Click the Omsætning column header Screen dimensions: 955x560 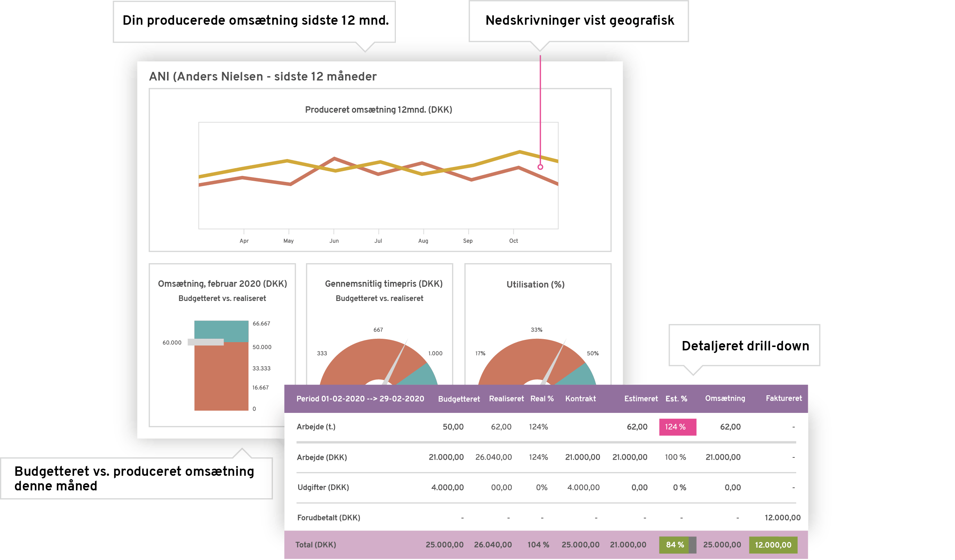pyautogui.click(x=725, y=398)
